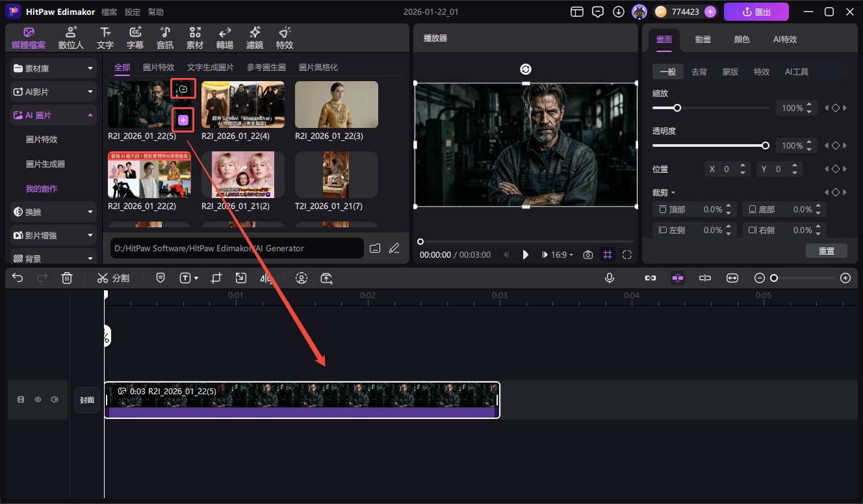Image resolution: width=863 pixels, height=504 pixels.
Task: Click the crop tool icon
Action: (x=216, y=278)
